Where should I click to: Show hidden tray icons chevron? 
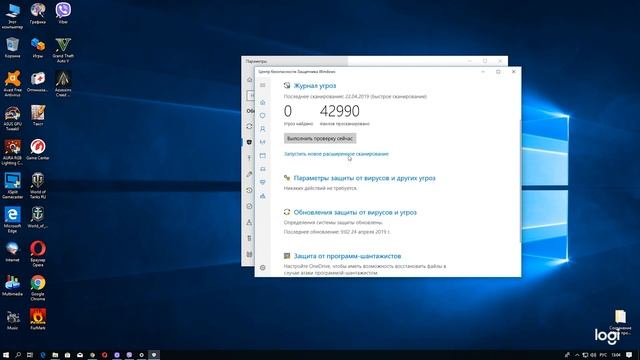[x=577, y=355]
